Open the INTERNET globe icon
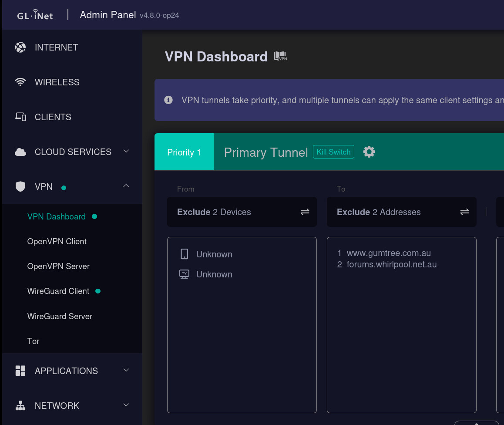504x425 pixels. 20,47
